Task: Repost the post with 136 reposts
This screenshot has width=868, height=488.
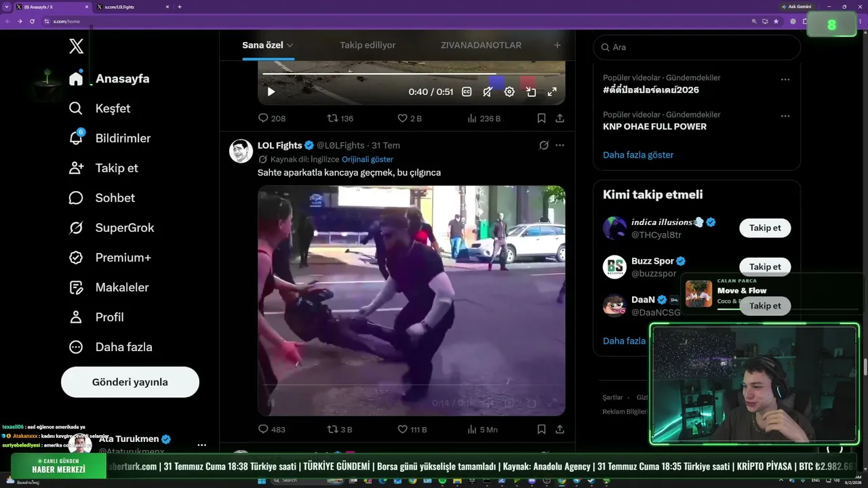Action: click(340, 118)
